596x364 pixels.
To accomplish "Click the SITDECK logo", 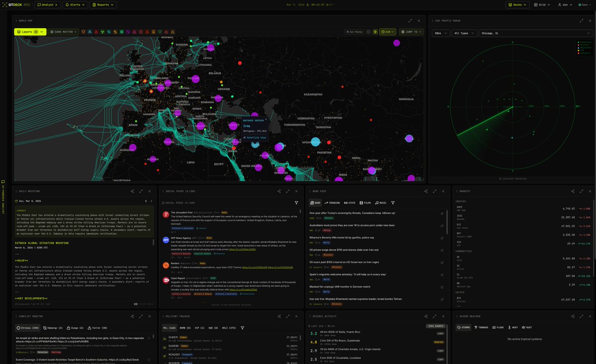I will click(16, 4).
